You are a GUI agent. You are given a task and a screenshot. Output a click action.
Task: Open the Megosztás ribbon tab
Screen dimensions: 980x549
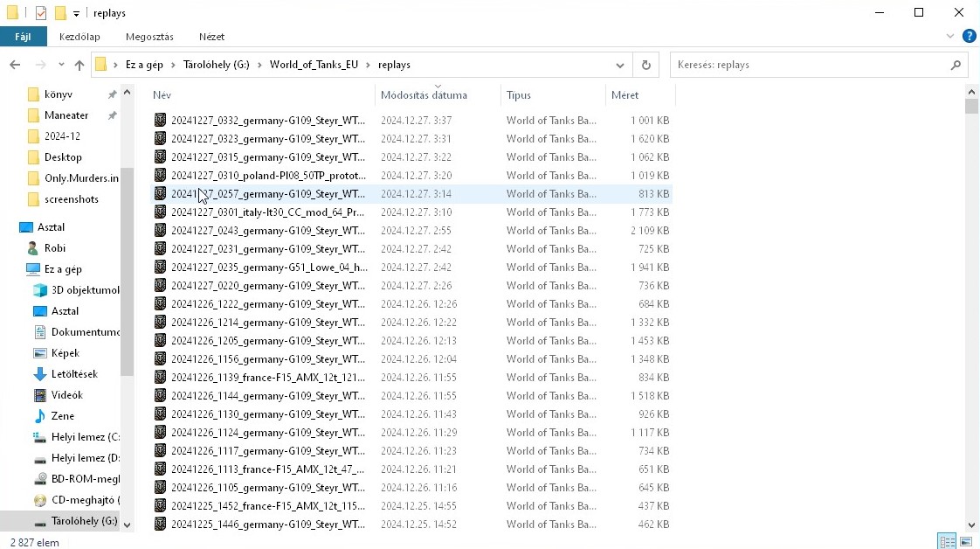149,37
